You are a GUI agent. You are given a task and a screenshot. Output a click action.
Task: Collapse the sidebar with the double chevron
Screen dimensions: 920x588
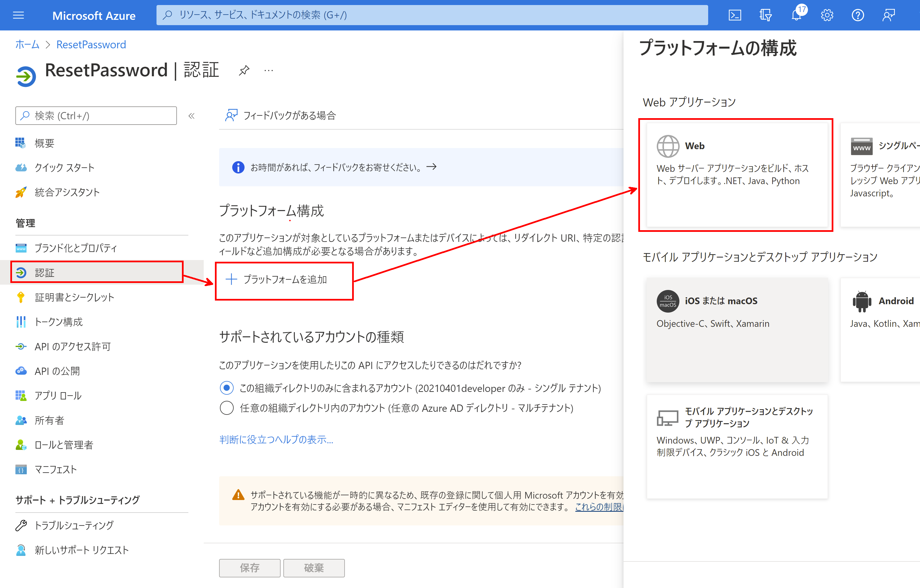[191, 116]
